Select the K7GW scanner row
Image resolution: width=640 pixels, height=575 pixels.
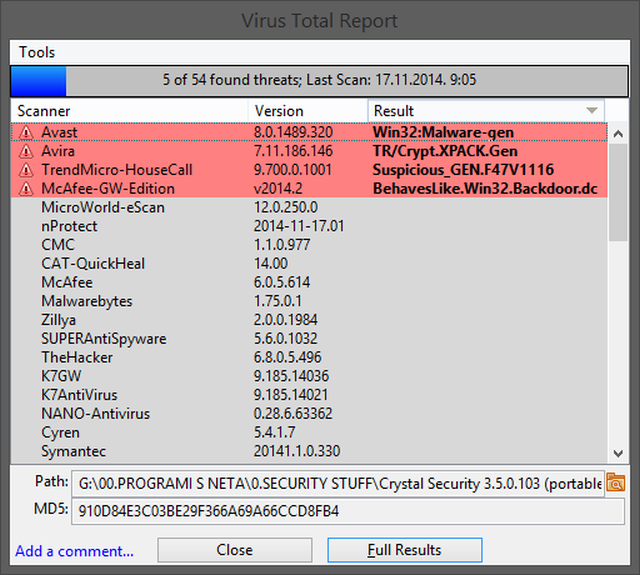[x=309, y=377]
